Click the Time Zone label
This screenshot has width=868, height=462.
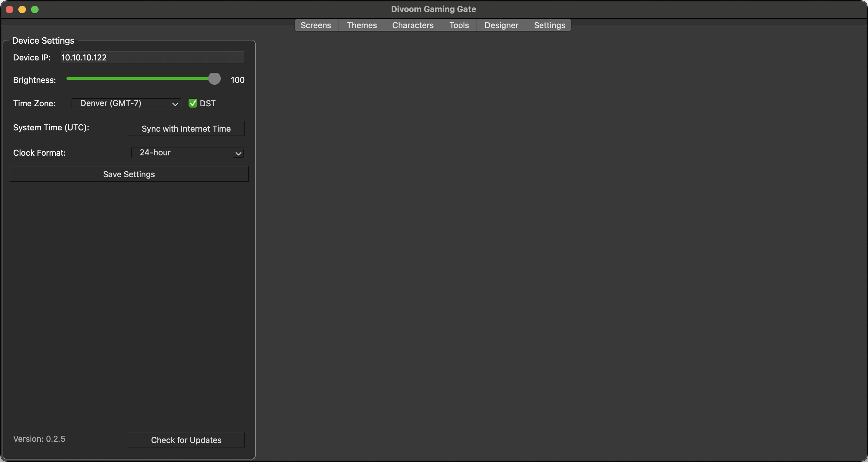34,103
